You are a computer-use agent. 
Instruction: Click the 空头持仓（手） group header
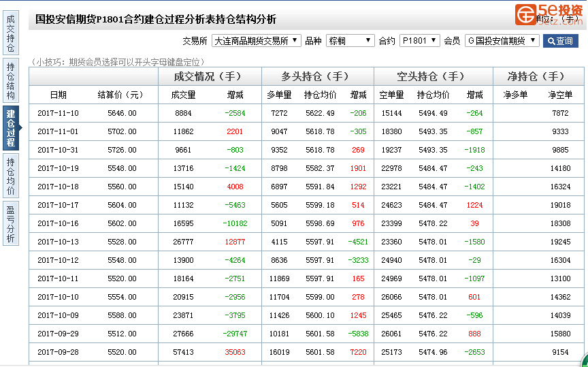(433, 76)
